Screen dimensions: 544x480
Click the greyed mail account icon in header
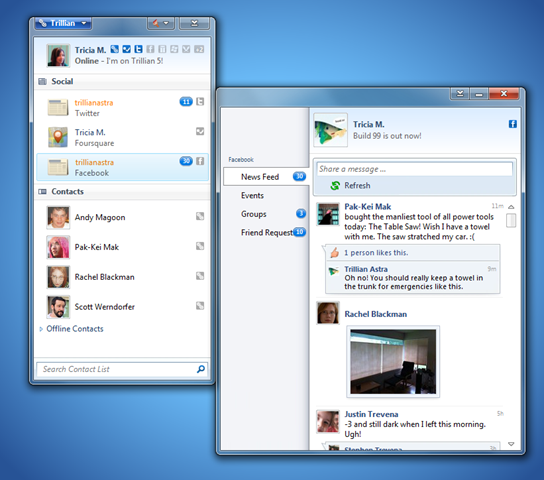[x=186, y=49]
